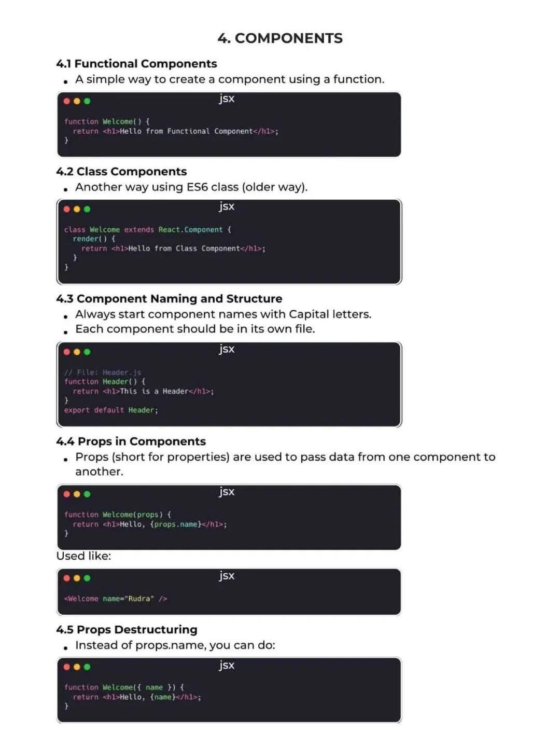Click the 4.3 Component Naming and Structure heading
560x747 pixels.
(x=169, y=299)
